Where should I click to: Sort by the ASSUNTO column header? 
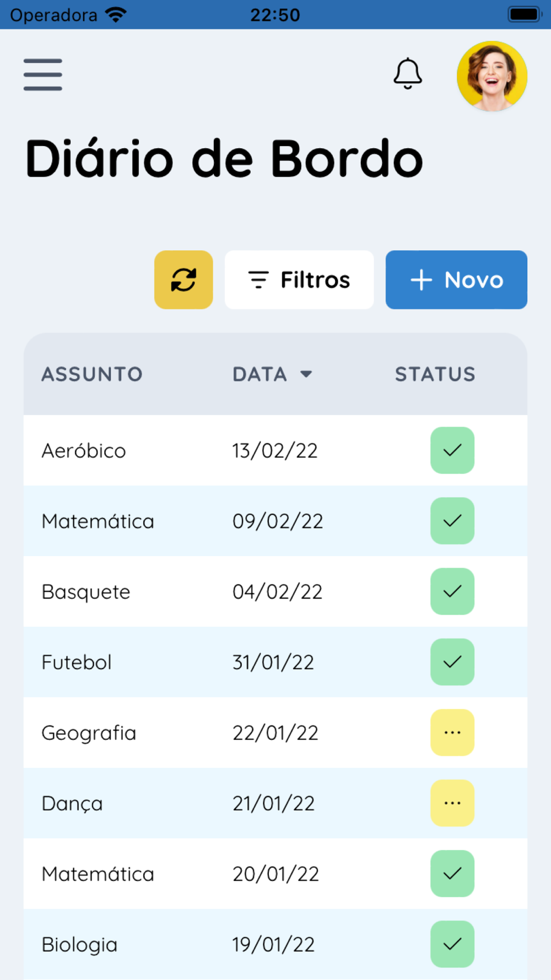92,374
